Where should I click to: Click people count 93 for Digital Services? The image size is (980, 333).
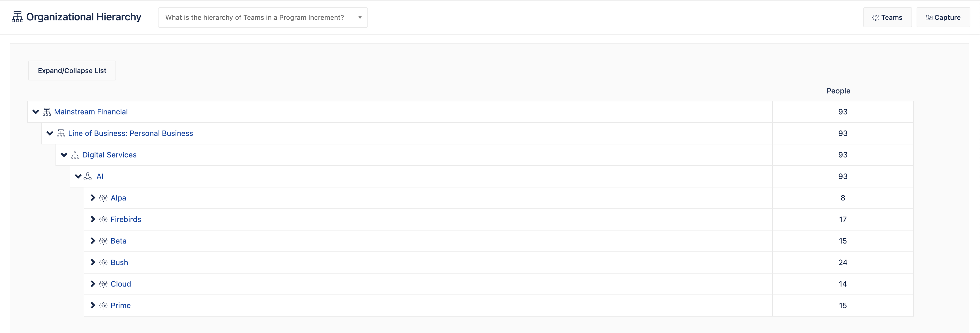click(x=843, y=155)
